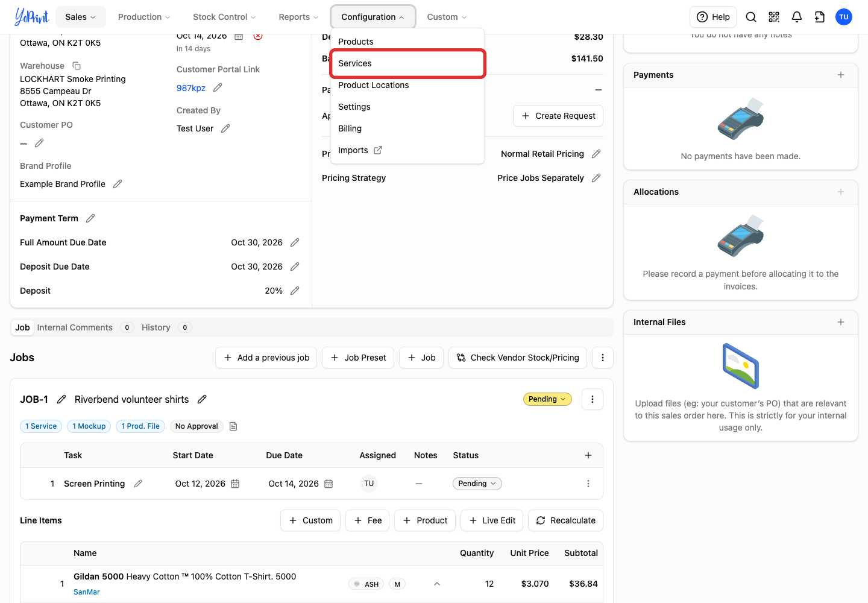Viewport: 868px width, 603px height.
Task: Open the 987kpz portal link
Action: pos(191,88)
